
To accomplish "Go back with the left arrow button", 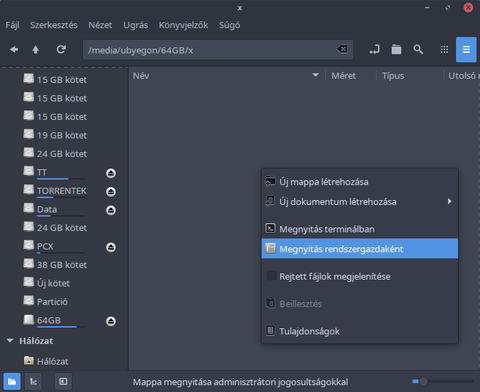I will [x=14, y=50].
